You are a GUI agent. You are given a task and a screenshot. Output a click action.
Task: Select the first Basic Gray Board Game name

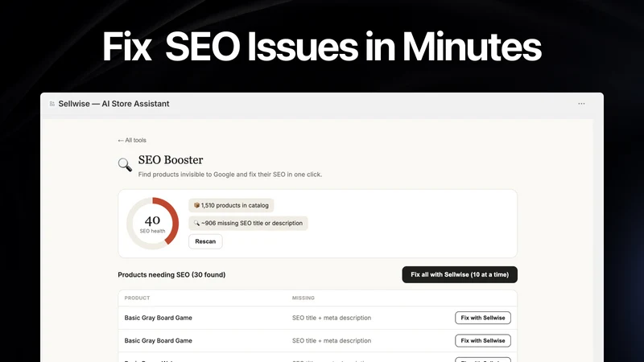[158, 318]
